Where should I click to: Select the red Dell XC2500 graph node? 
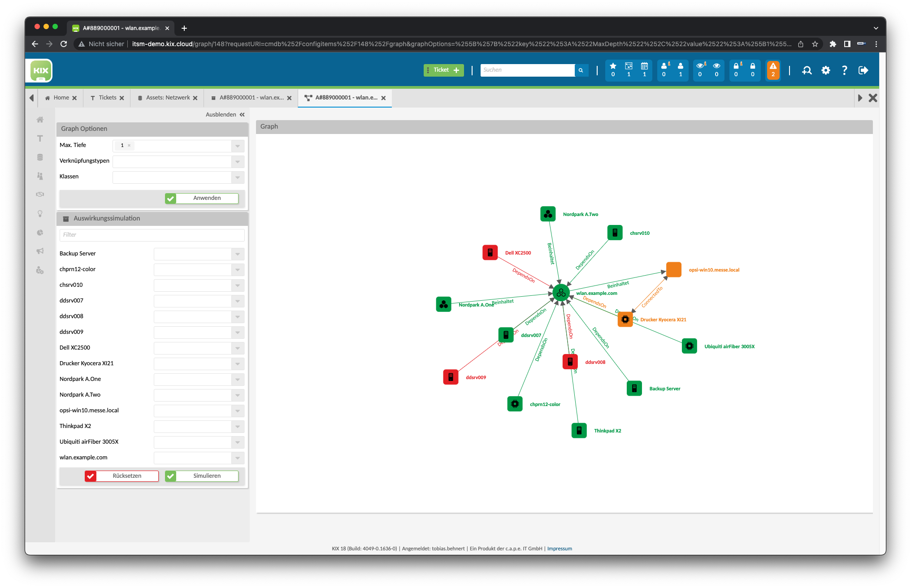pos(490,253)
